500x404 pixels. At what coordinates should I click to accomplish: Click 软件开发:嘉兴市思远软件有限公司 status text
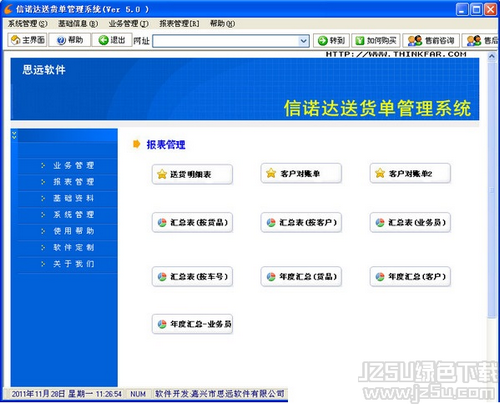point(220,394)
